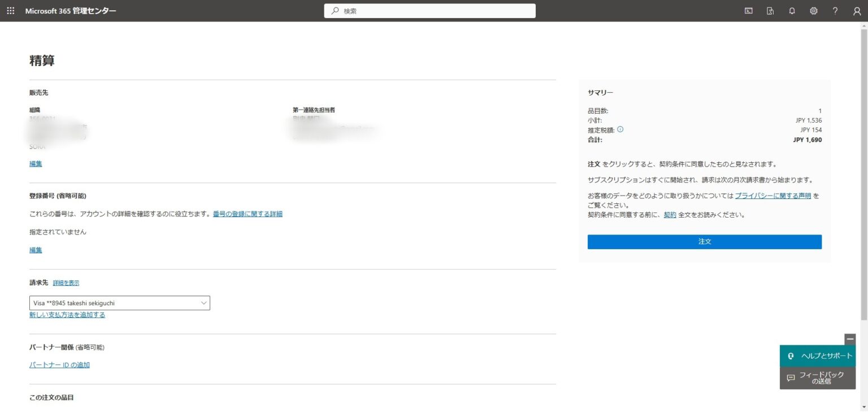Screen dimensions: 868x412
Task: Click the 注文 order button
Action: 704,242
